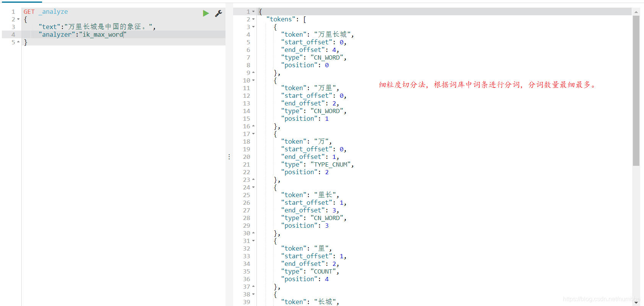Collapse token object at line 31
Image resolution: width=644 pixels, height=306 pixels.
tap(253, 241)
